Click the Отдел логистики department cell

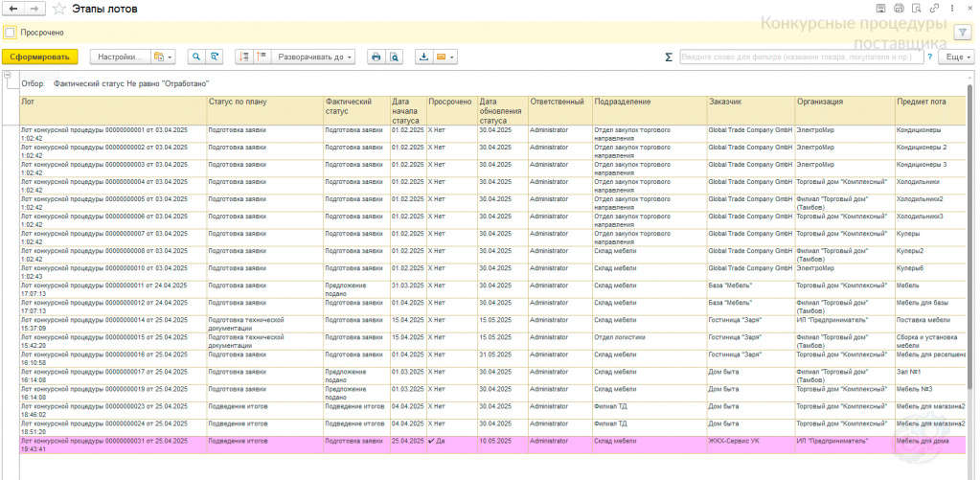pyautogui.click(x=650, y=341)
